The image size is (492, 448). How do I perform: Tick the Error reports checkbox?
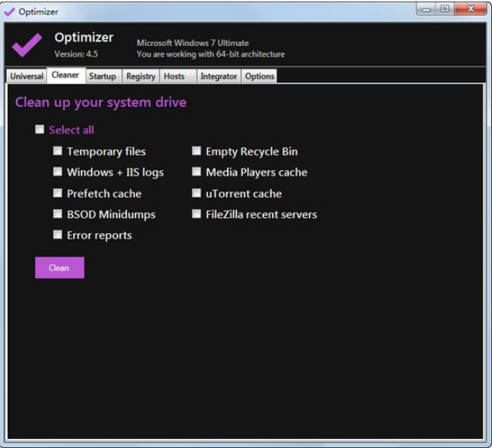tap(57, 235)
